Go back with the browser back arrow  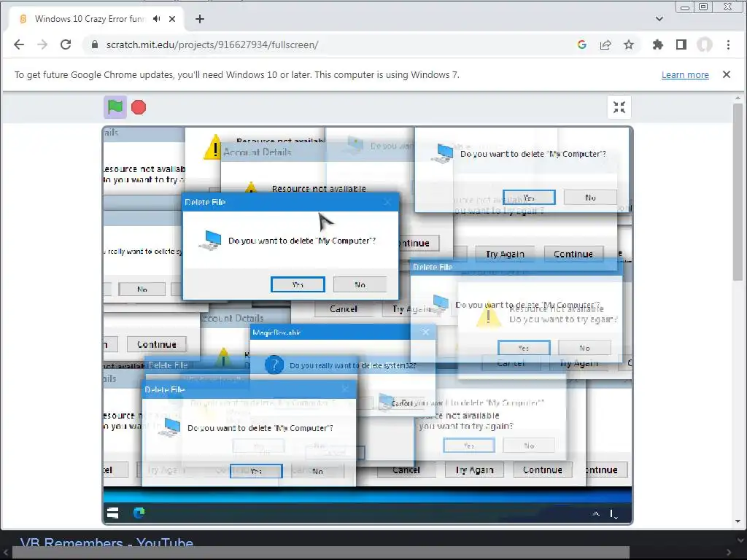[19, 44]
